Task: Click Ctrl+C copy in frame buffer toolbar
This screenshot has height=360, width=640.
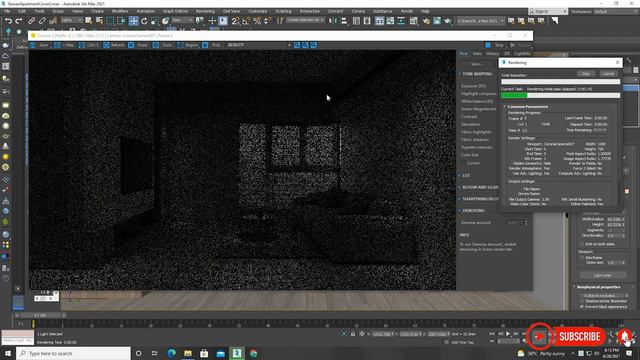Action: (89, 45)
